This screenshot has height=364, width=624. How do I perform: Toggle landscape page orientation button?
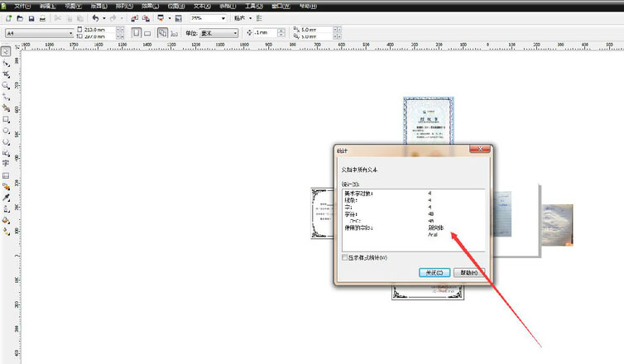point(147,33)
